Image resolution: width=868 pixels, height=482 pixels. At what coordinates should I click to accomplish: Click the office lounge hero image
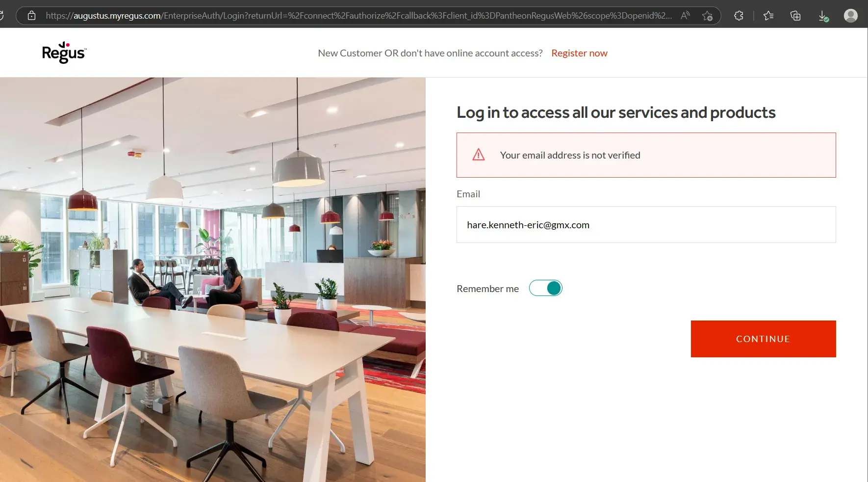tap(213, 279)
